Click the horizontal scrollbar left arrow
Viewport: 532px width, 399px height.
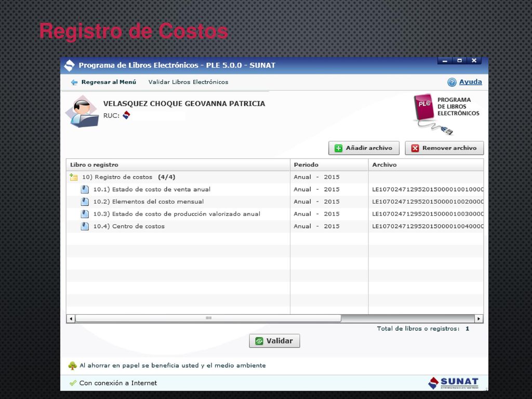pyautogui.click(x=71, y=318)
